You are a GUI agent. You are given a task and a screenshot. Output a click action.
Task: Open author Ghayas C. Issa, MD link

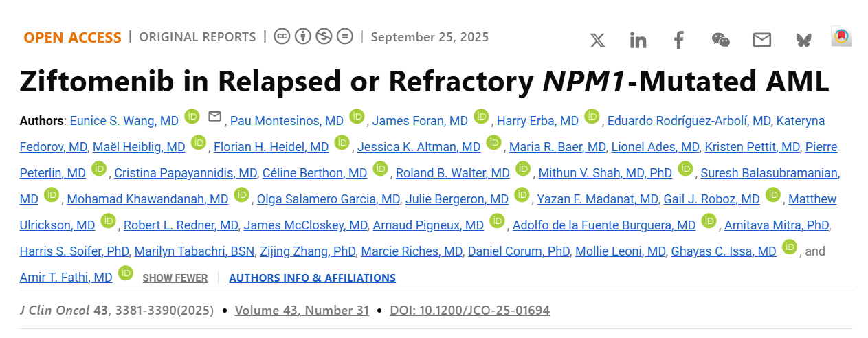(724, 251)
